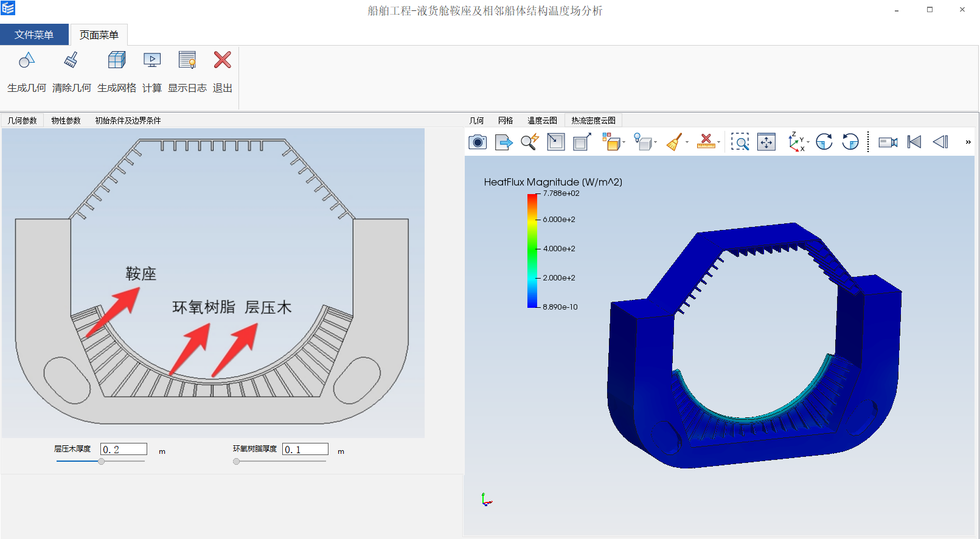Select the 物性参数 material parameters tab
Viewport: 980px width, 539px height.
point(66,120)
